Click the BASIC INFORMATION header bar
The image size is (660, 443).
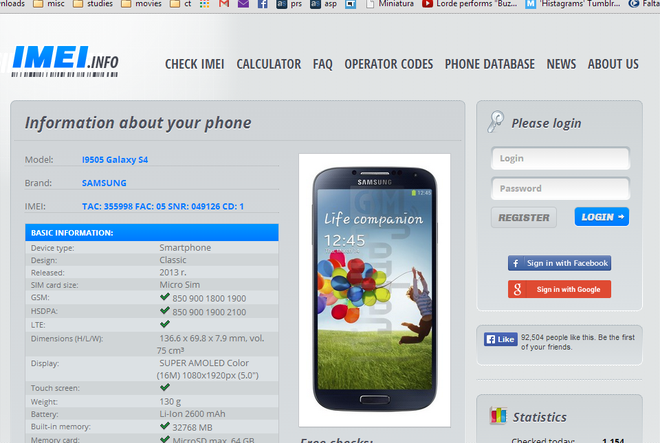point(152,232)
